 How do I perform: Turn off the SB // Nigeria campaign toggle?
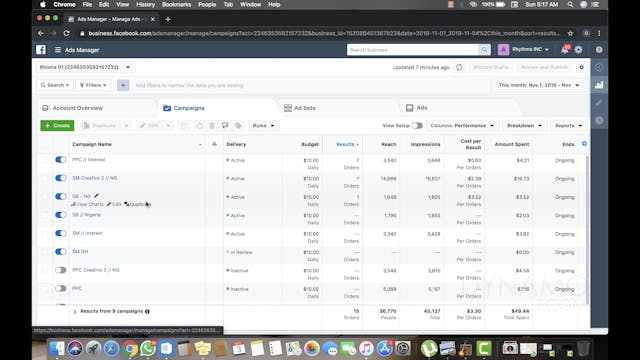point(60,215)
